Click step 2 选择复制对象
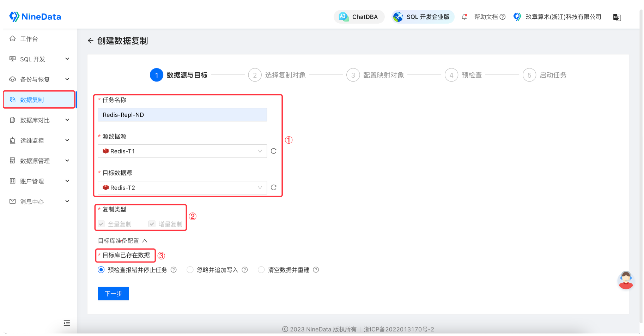Viewport: 644px width, 336px height. (277, 75)
